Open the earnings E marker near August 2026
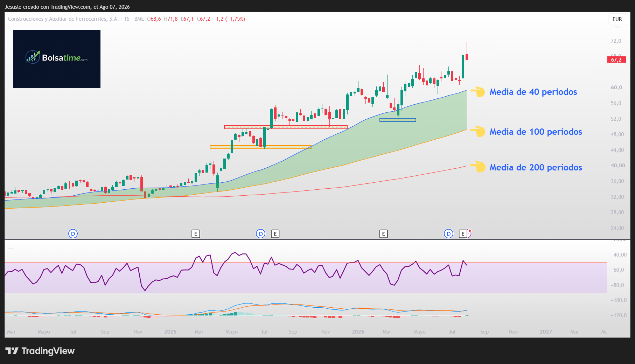This screenshot has width=635, height=364. pyautogui.click(x=463, y=234)
